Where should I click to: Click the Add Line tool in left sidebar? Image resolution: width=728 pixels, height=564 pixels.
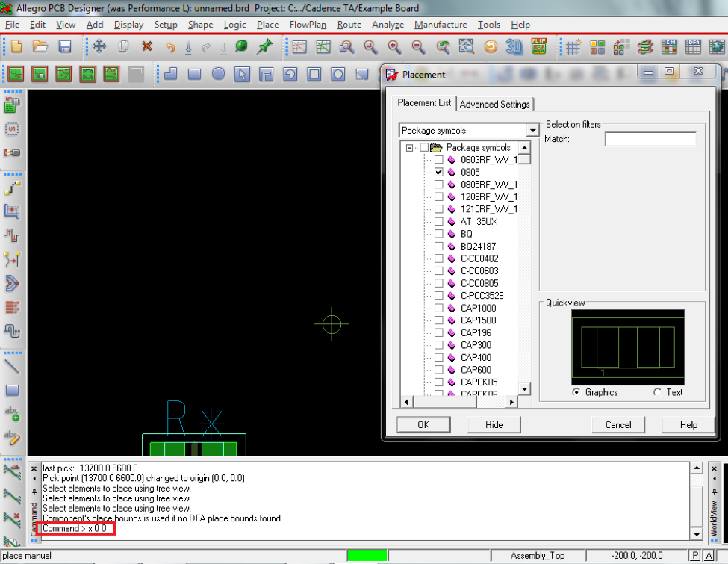point(12,367)
